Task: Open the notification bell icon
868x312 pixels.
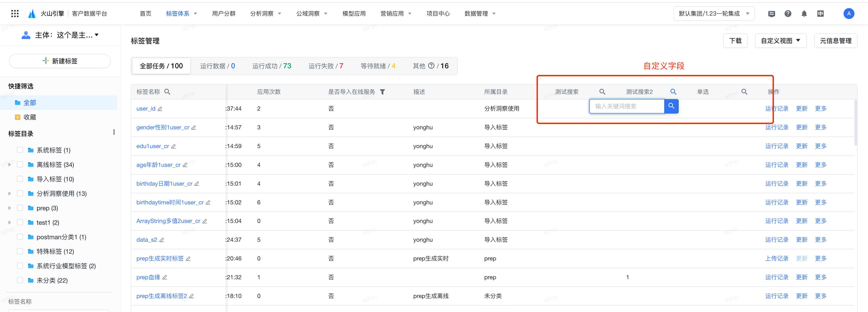Action: [x=804, y=14]
